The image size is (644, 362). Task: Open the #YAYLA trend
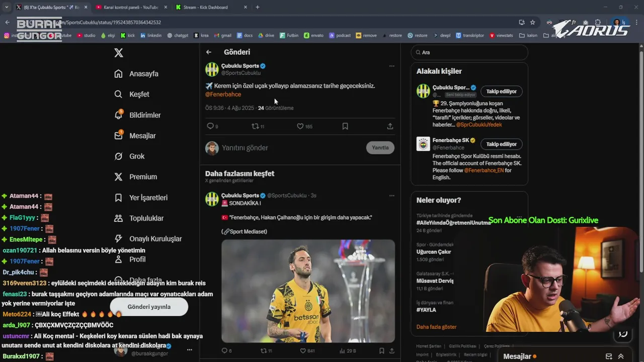coord(426,310)
